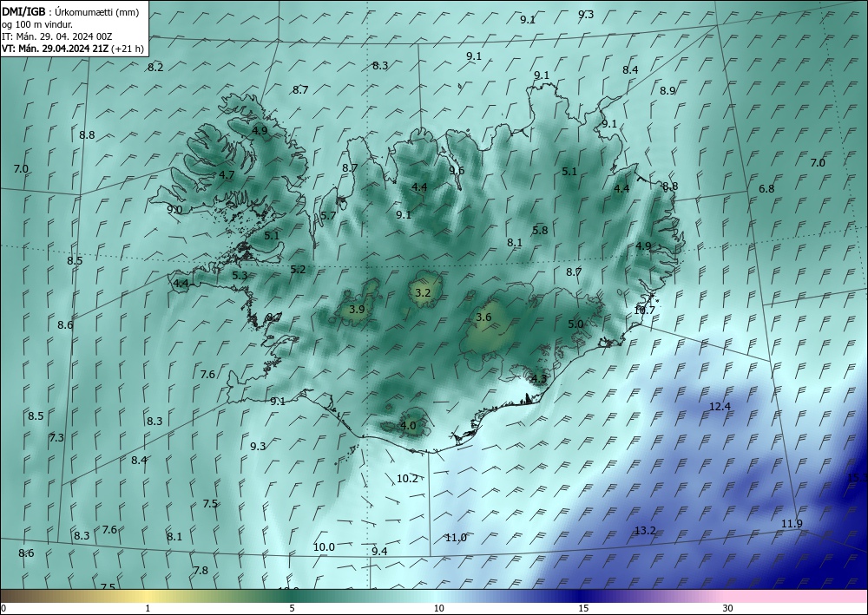This screenshot has width=868, height=615.
Task: Select the 4.0 value on Mýrdalsjökull
Action: click(408, 426)
